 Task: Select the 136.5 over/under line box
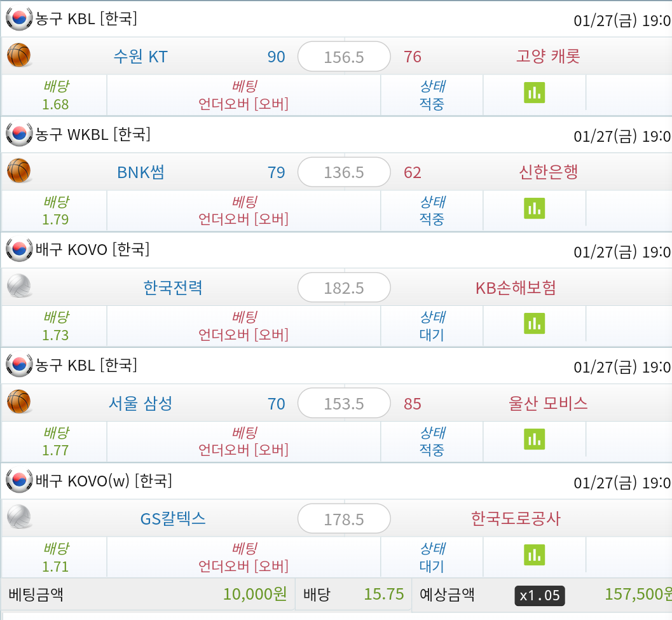click(x=344, y=172)
